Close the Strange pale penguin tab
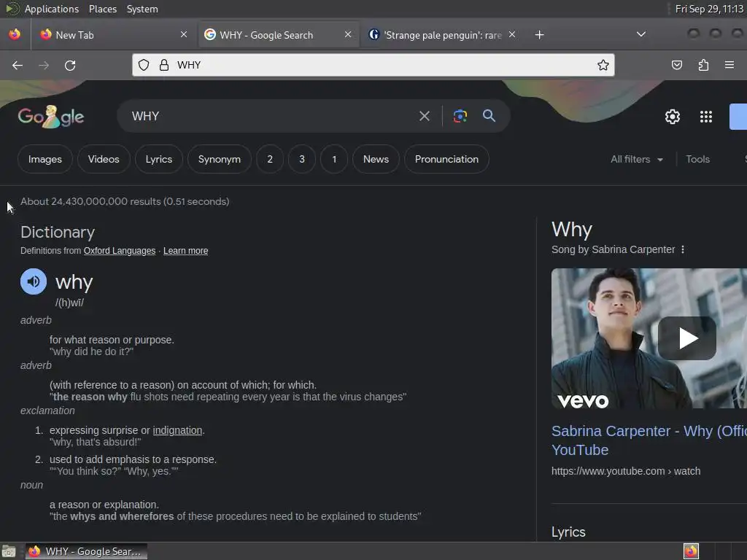 pos(512,34)
